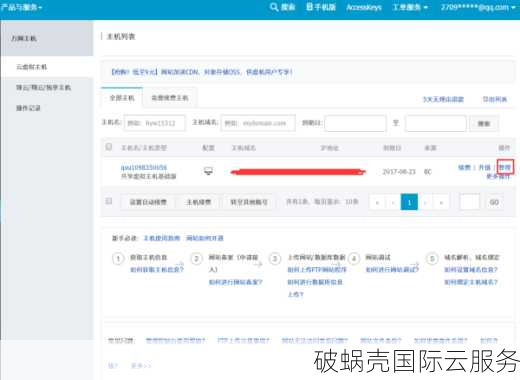Open the 更多>> FAQ link
The height and width of the screenshot is (380, 520).
[x=141, y=366]
